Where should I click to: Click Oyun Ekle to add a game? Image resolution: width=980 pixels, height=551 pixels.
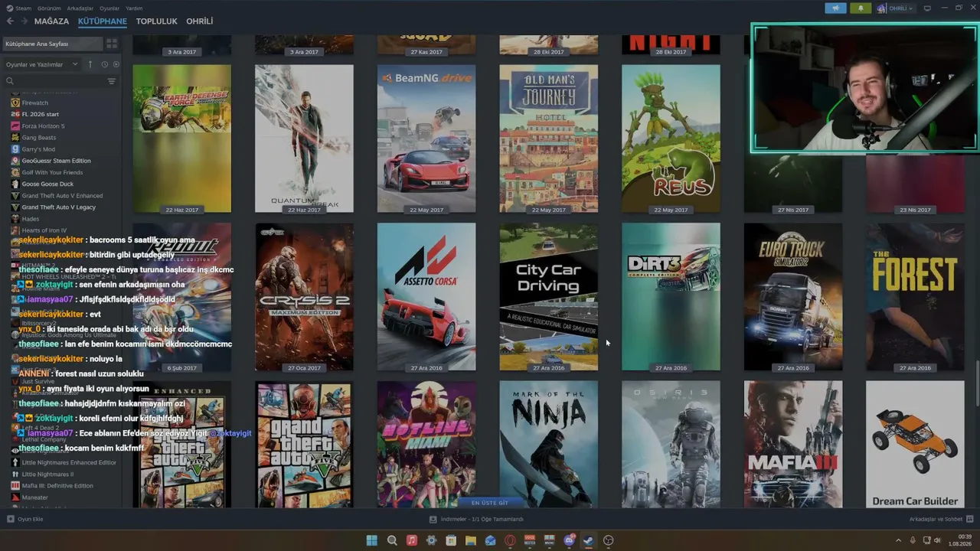coord(25,519)
